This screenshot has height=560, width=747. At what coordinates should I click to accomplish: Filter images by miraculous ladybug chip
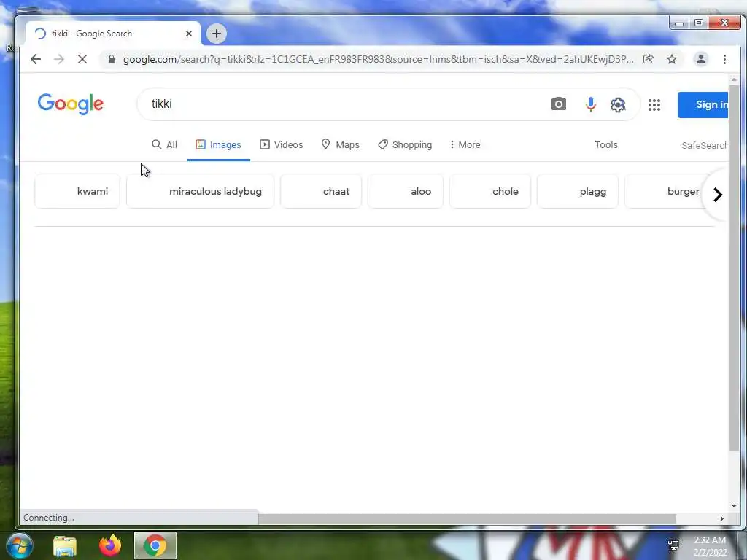click(x=200, y=191)
